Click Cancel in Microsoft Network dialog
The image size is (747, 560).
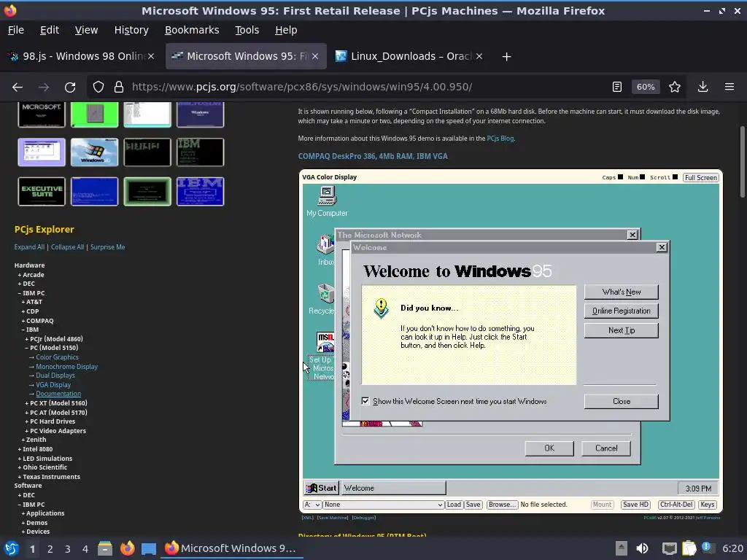coord(606,448)
